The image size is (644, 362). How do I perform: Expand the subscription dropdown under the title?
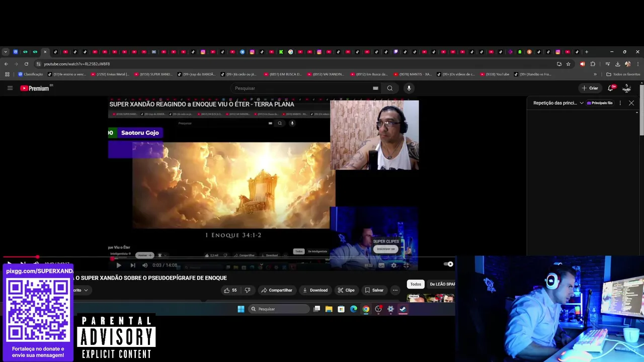[x=86, y=290]
